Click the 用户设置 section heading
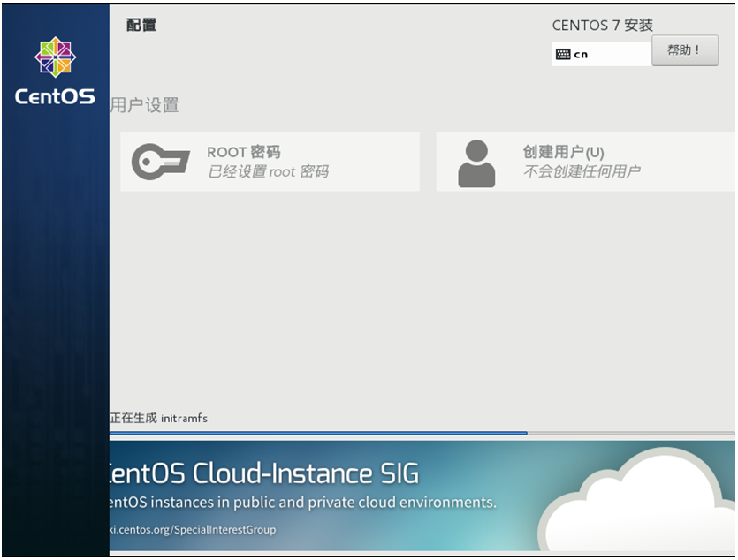 pyautogui.click(x=144, y=105)
